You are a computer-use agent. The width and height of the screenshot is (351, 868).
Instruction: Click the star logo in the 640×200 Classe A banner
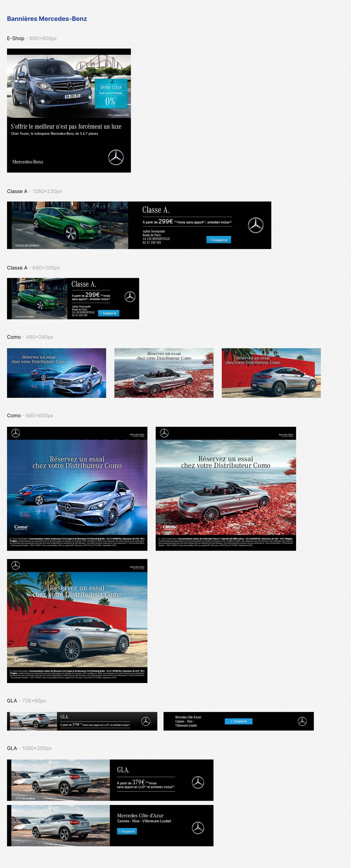coord(130,296)
